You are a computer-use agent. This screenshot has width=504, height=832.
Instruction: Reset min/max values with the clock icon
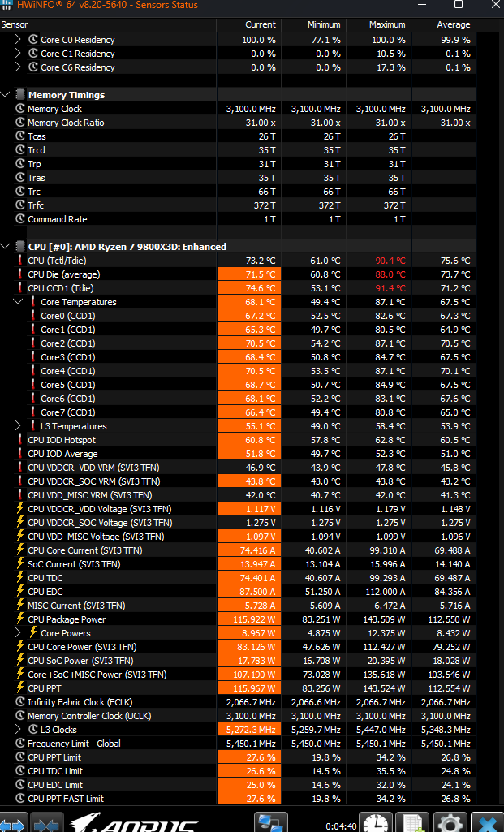pos(376,821)
